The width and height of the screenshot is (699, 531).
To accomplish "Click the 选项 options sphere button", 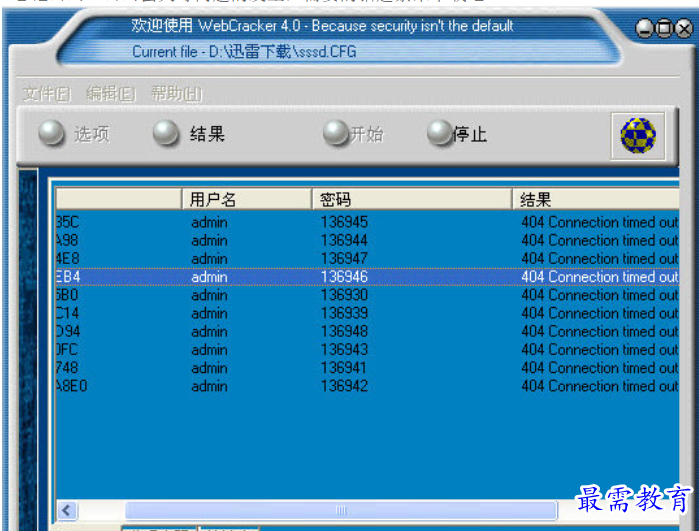I will 51,133.
